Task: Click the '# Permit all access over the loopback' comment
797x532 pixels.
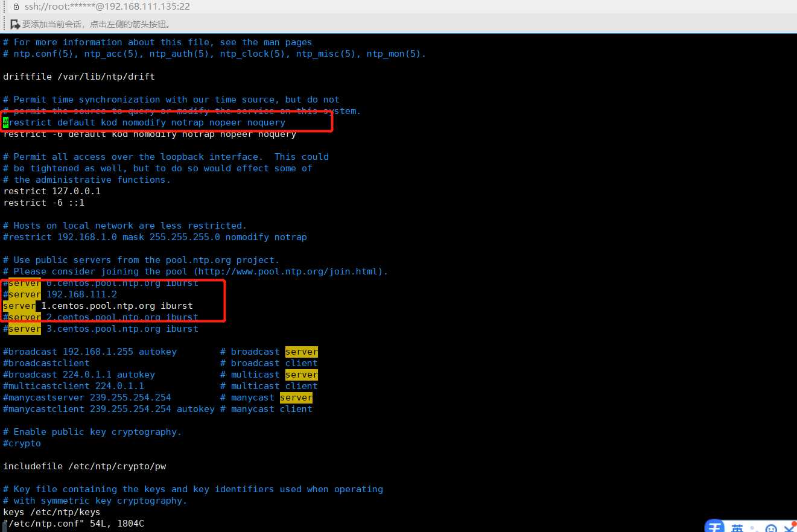Action: pyautogui.click(x=166, y=157)
